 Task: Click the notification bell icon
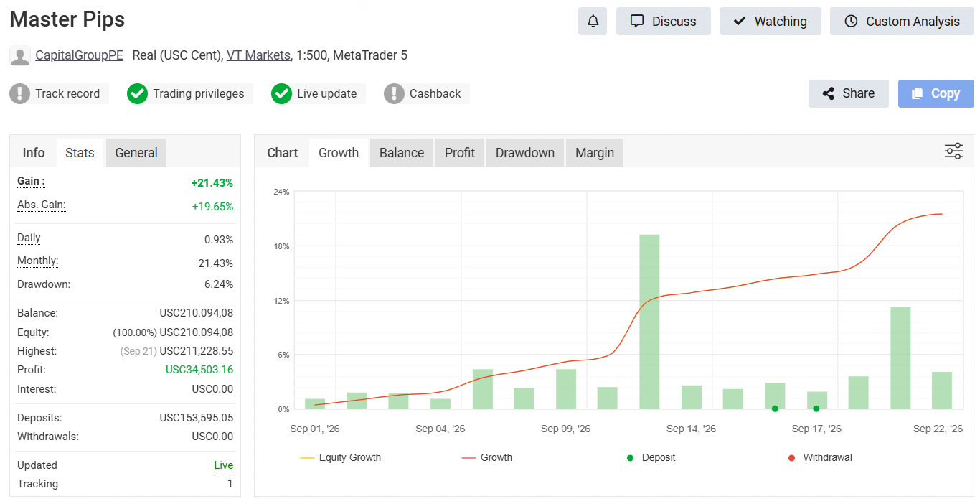(593, 22)
